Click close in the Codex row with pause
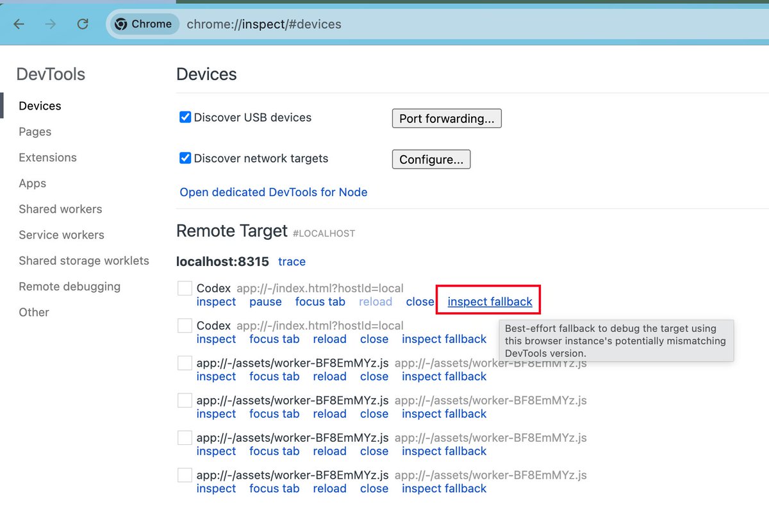The width and height of the screenshot is (769, 532). tap(420, 302)
